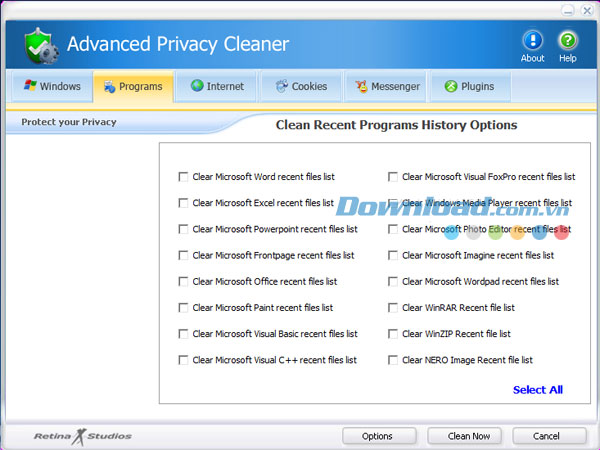Screen dimensions: 600x450
Task: Select the Programs tab
Action: click(x=133, y=86)
